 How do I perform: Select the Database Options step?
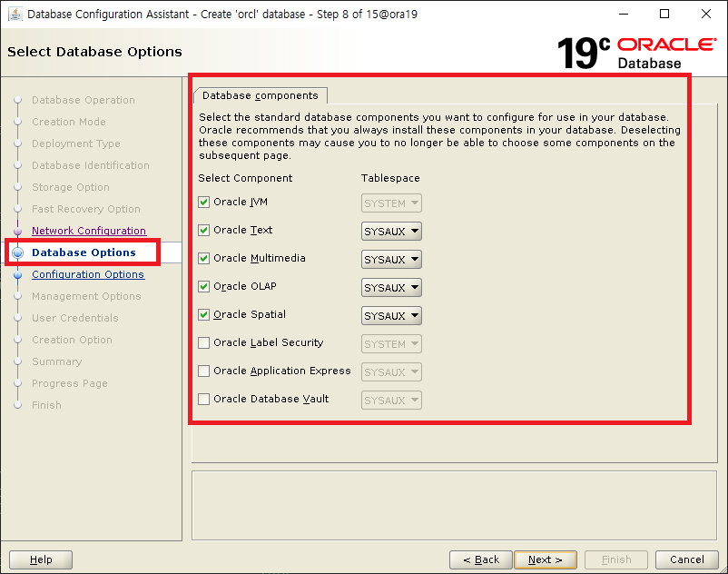[84, 252]
